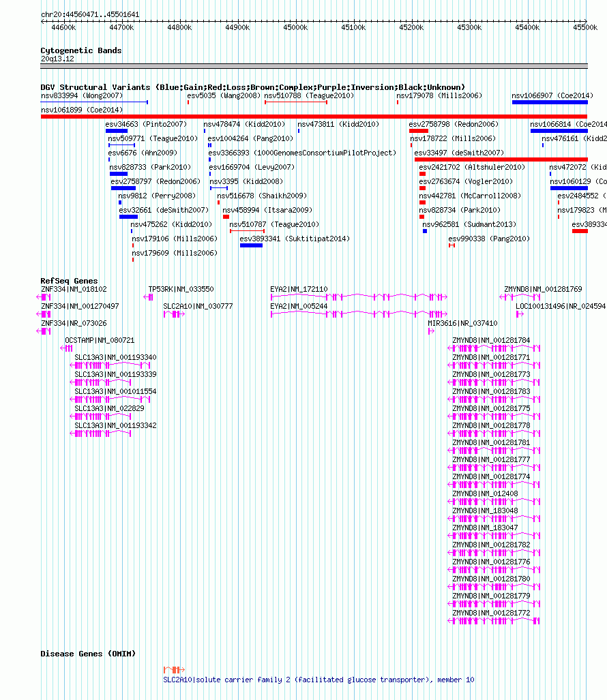Screen dimensions: 607x700
Task: Click the nsv1061899 (Coe2014) red loss bar
Action: 314,117
